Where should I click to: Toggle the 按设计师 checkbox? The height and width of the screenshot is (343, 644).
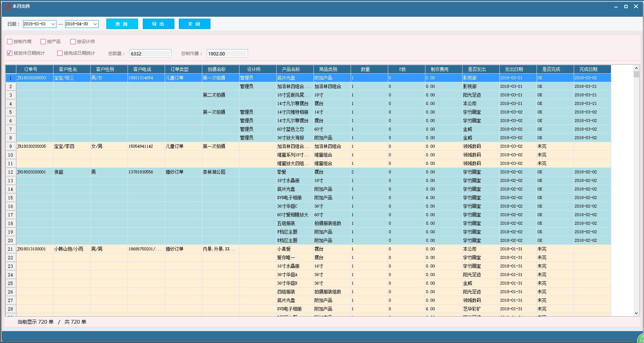point(73,42)
